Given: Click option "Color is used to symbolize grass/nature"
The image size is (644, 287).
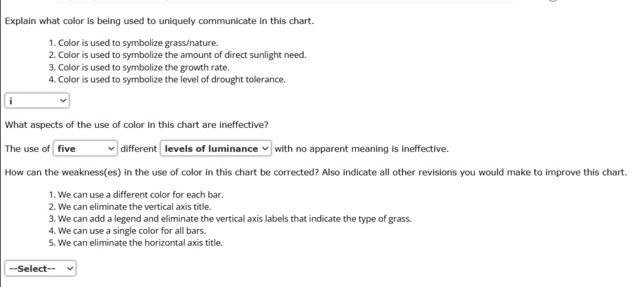Looking at the screenshot, I should [138, 43].
